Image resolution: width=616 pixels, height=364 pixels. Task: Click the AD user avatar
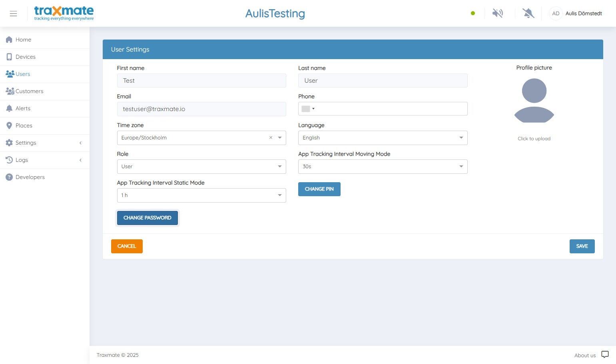(x=556, y=13)
